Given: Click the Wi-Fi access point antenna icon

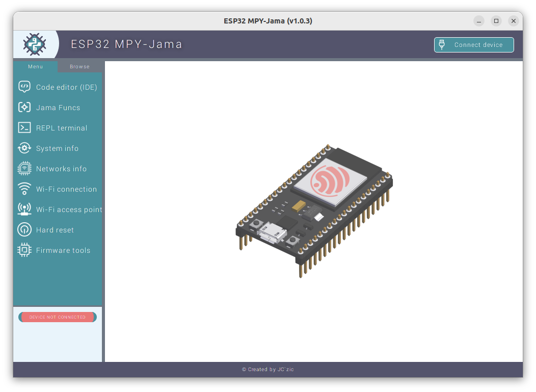Looking at the screenshot, I should click(24, 209).
